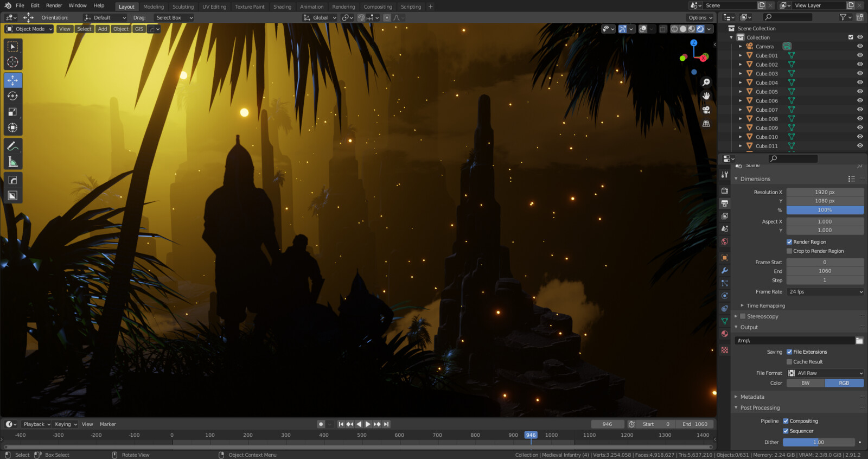This screenshot has width=868, height=459.
Task: Switch to the Rotate tool
Action: point(13,96)
